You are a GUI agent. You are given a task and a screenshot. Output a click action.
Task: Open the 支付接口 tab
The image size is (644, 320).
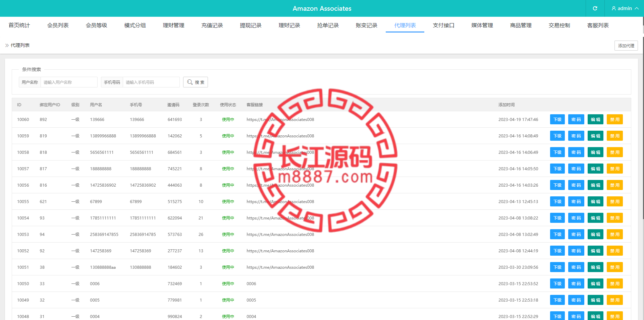coord(443,25)
